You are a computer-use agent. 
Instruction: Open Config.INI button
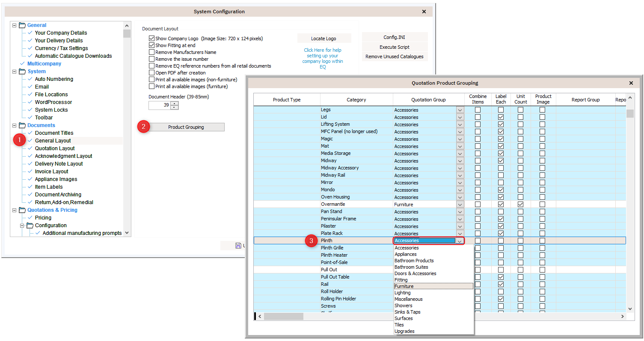pyautogui.click(x=395, y=38)
